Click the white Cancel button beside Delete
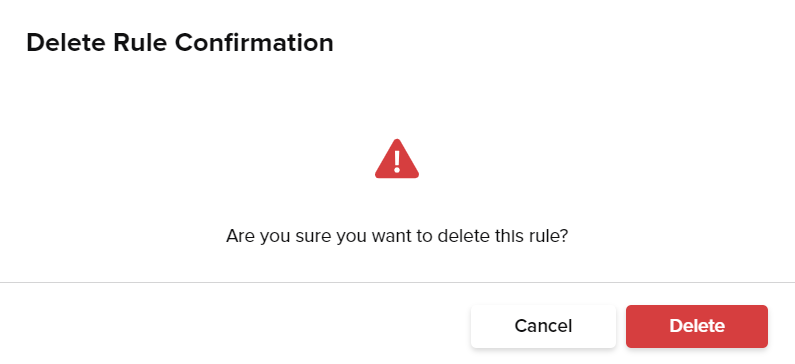This screenshot has width=795, height=364. (x=543, y=326)
